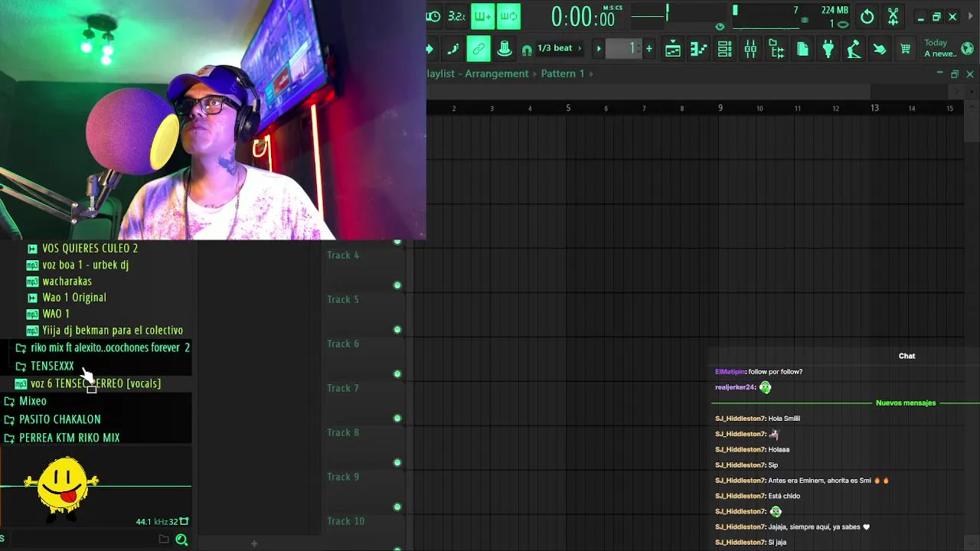980x551 pixels.
Task: Open the plugin picker plug icon
Action: tap(828, 50)
